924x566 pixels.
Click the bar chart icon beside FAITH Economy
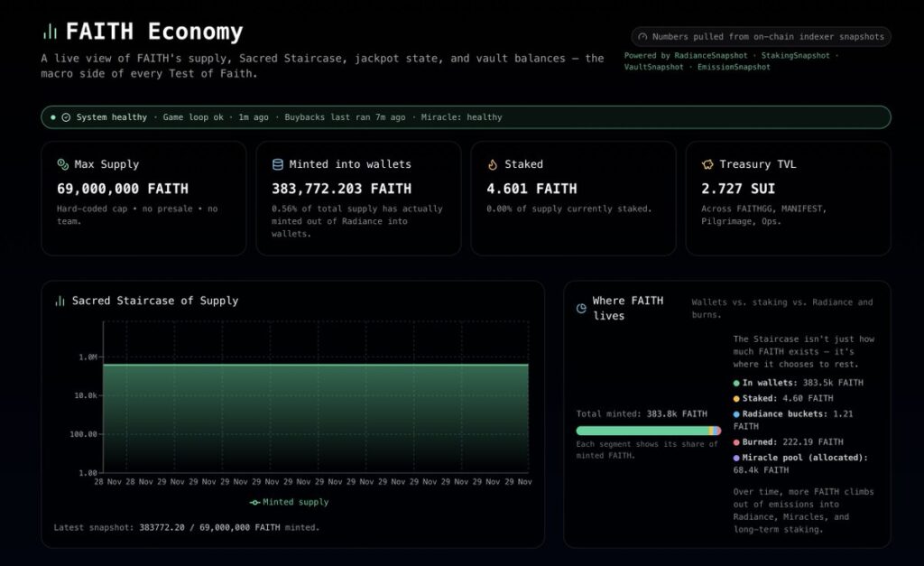49,32
